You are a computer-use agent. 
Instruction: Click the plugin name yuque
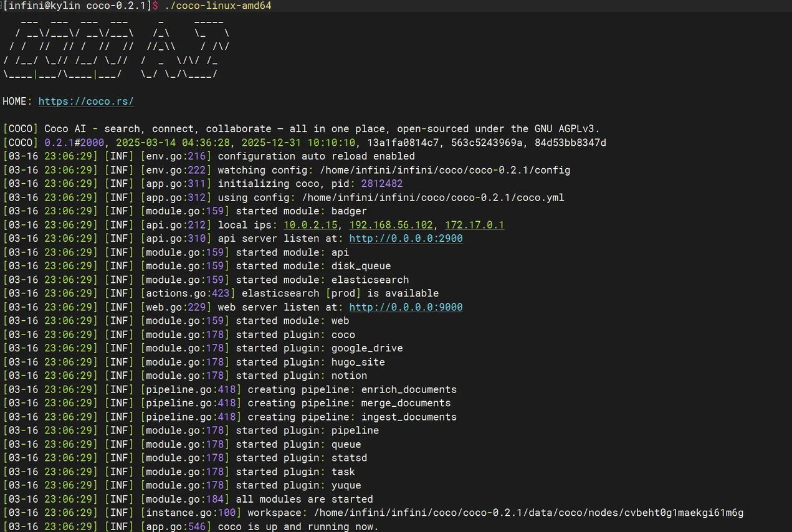pos(346,485)
